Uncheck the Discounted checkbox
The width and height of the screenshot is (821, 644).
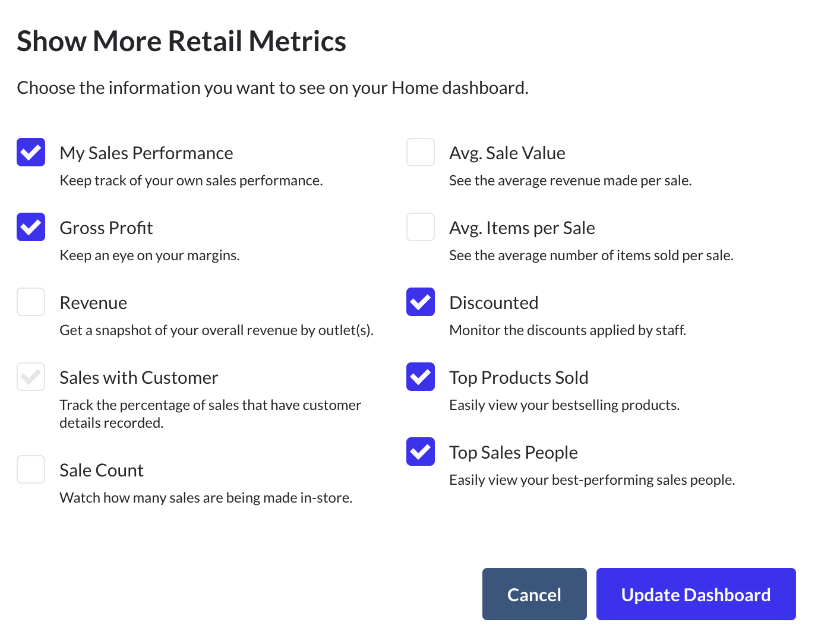(x=421, y=302)
